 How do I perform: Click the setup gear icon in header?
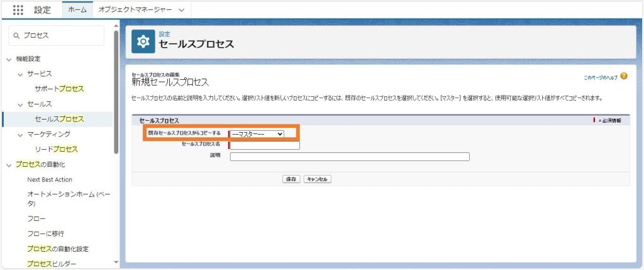(143, 42)
